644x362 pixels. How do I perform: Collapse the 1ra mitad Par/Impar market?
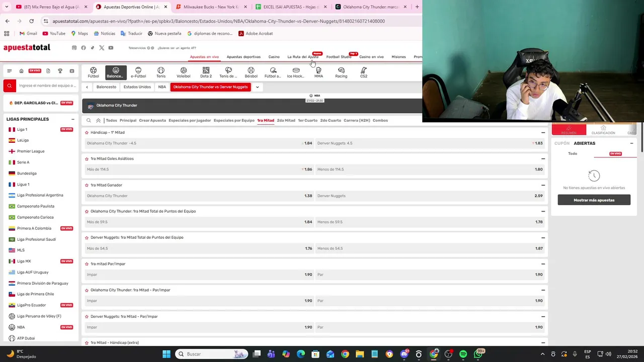point(543,264)
